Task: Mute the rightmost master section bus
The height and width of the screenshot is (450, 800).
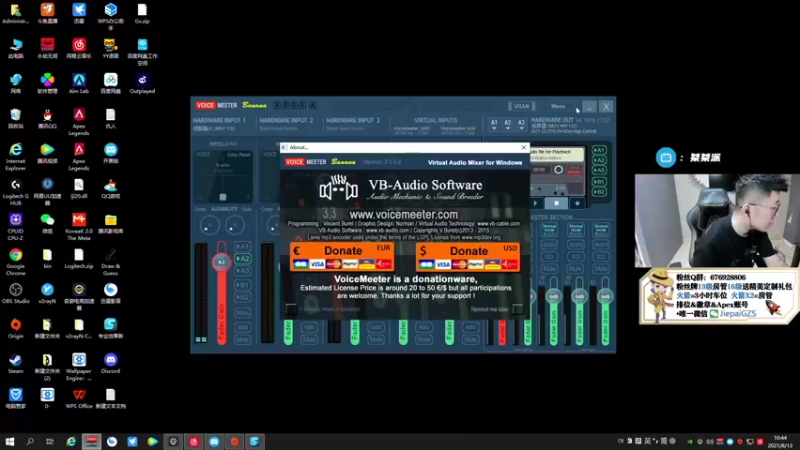Action: coord(601,268)
